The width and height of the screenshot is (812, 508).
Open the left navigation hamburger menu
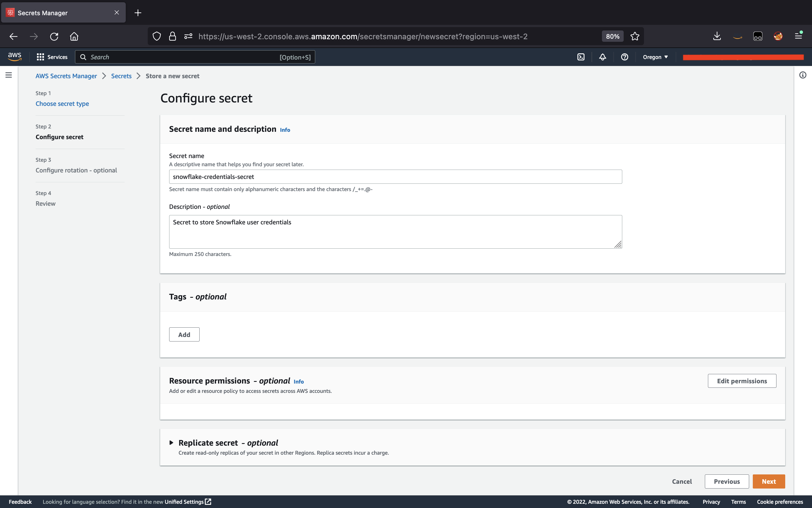click(9, 75)
